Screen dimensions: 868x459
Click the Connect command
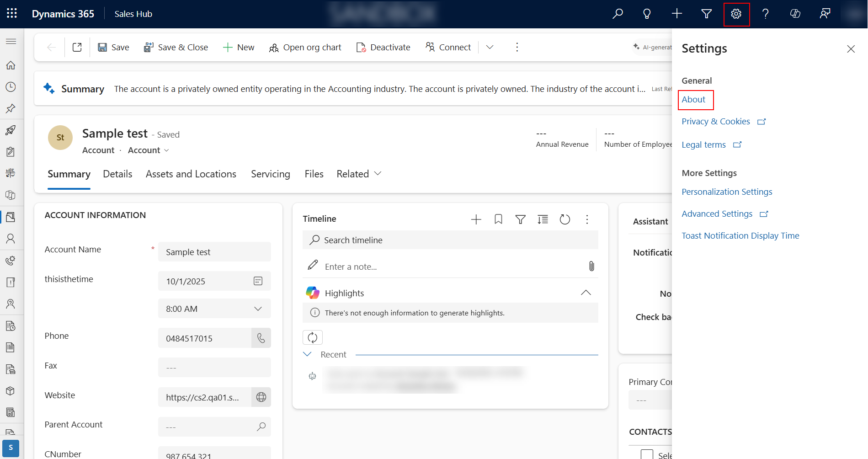coord(448,48)
